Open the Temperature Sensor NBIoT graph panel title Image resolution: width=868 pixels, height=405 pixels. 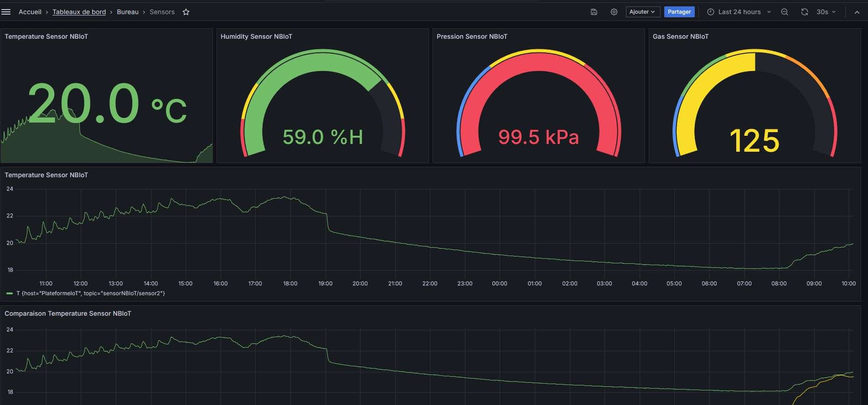(46, 175)
